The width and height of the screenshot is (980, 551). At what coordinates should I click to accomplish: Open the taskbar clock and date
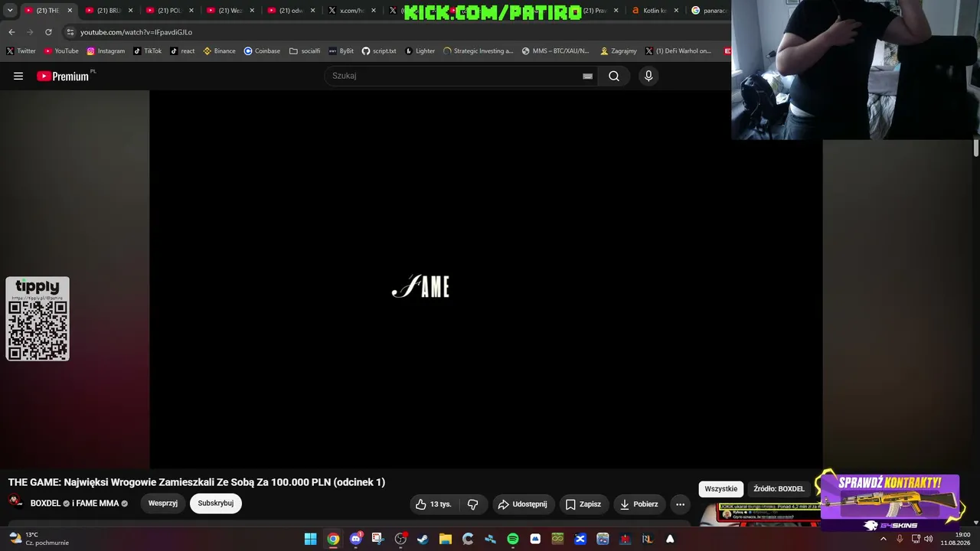click(x=956, y=539)
